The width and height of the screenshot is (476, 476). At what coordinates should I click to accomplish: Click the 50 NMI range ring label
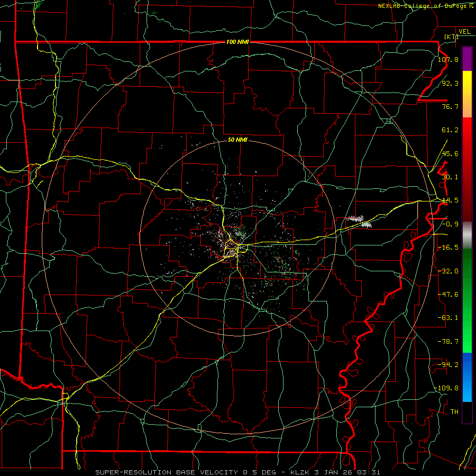click(x=237, y=140)
